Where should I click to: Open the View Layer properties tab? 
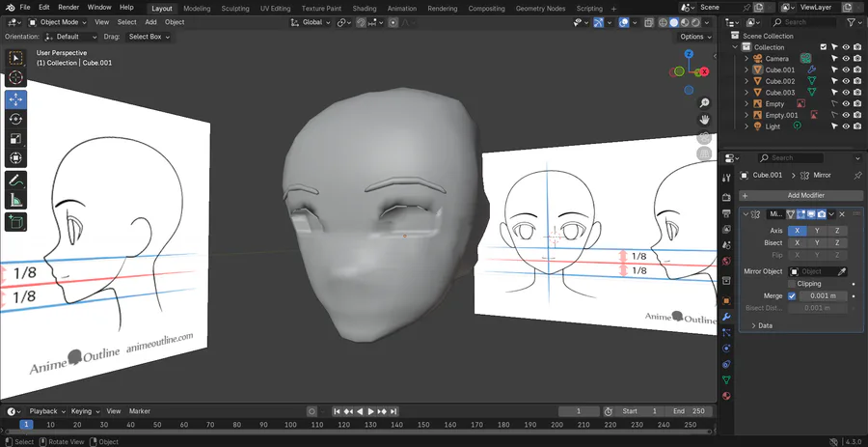click(727, 230)
